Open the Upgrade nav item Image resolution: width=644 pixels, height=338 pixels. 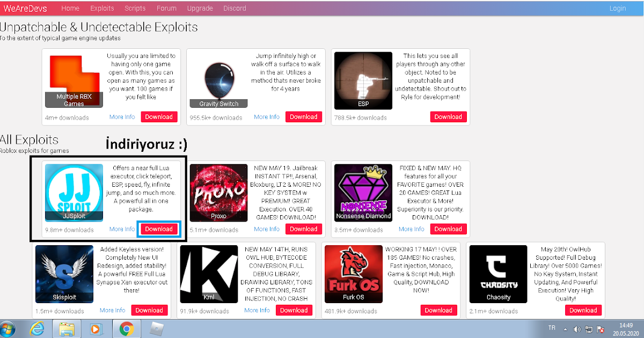[200, 8]
